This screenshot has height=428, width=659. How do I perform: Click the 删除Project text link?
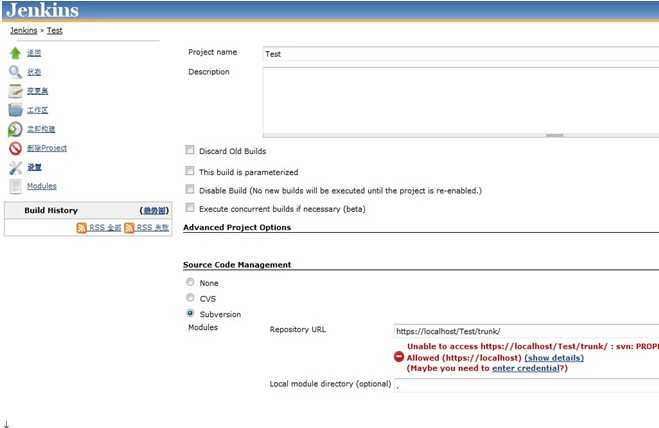47,148
